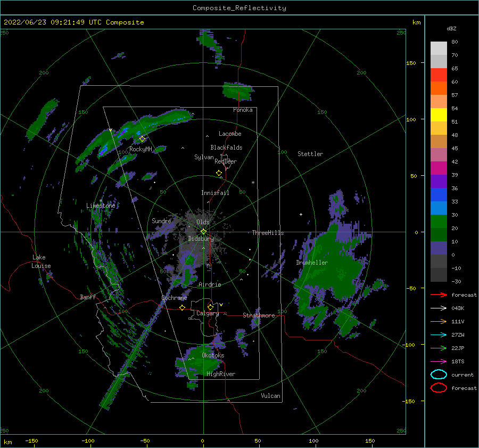Click the asterisk marker south of Stettler
The height and width of the screenshot is (448, 479).
point(253,183)
